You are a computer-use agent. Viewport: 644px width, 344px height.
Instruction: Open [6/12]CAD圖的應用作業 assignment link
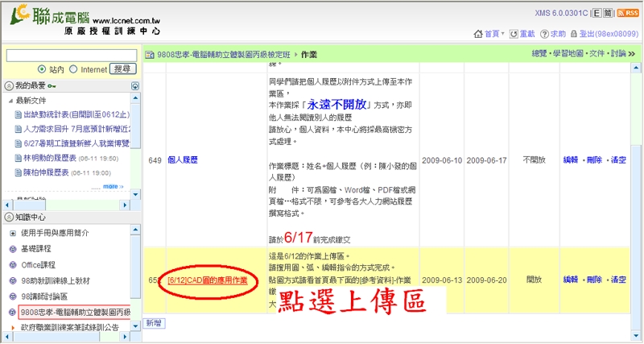point(207,279)
